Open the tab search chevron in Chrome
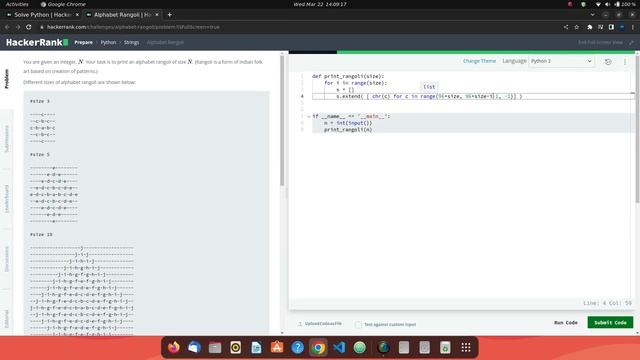This screenshot has height=360, width=640. tap(592, 15)
